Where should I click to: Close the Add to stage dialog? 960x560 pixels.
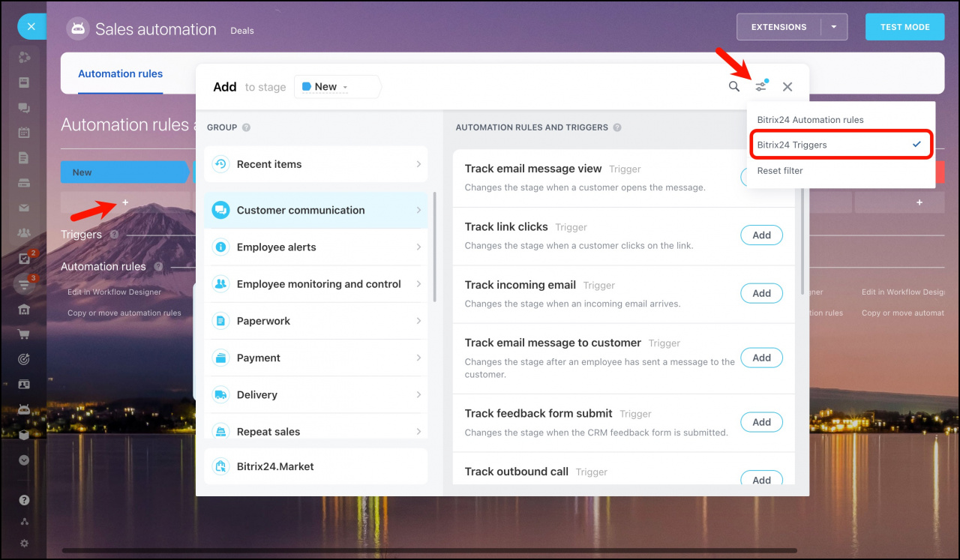(787, 86)
